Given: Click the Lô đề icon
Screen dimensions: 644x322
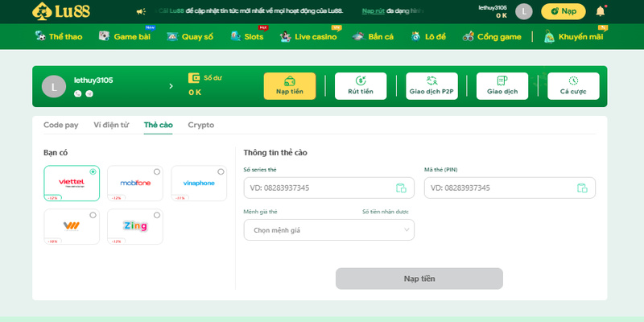Looking at the screenshot, I should [415, 36].
